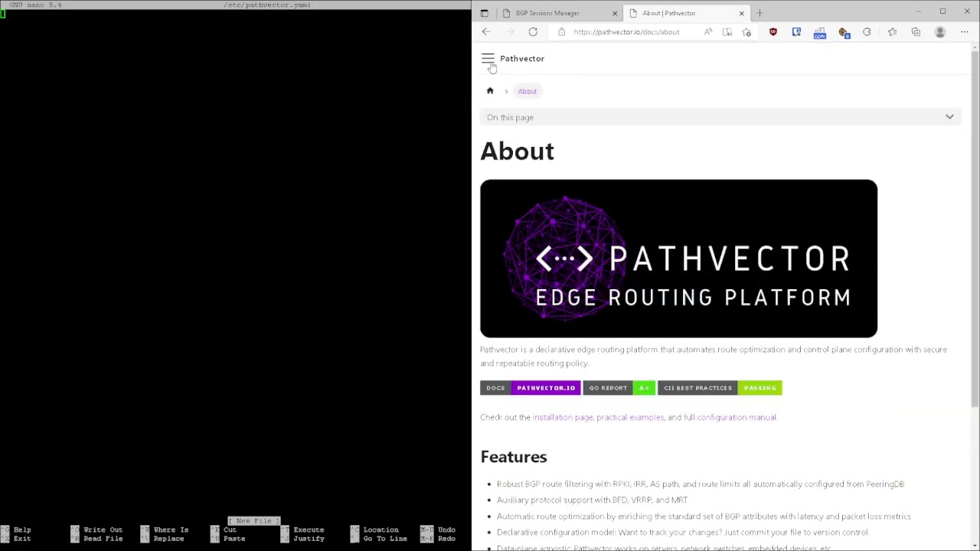Activate the Read aloud icon

coord(708,32)
